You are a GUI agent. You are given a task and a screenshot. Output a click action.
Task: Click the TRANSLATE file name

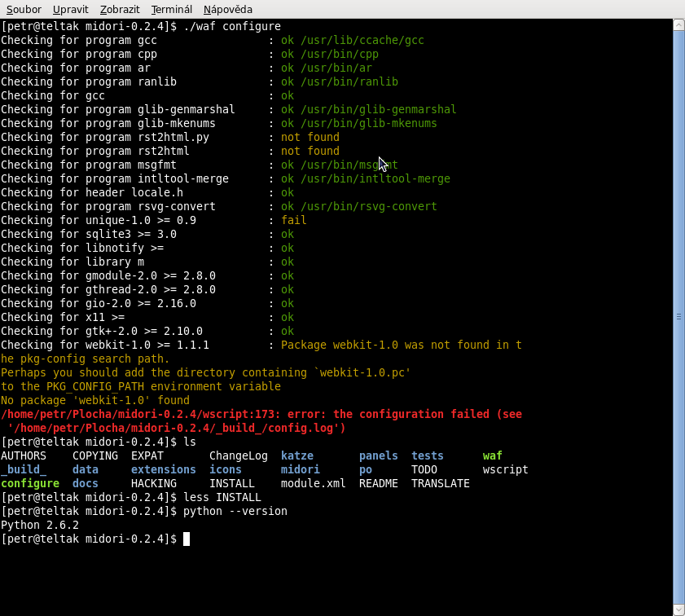click(441, 484)
